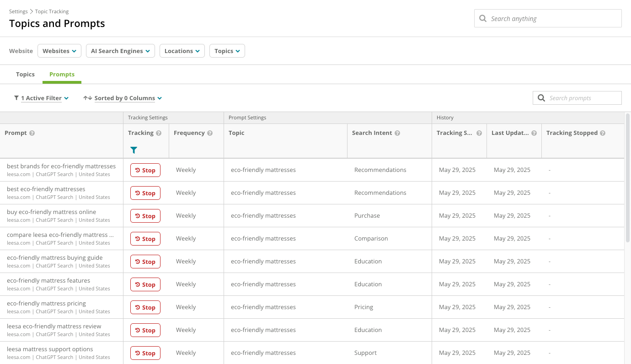The image size is (631, 364).
Task: Stop tracking eco-friendly mattress buying guide
Action: [145, 262]
